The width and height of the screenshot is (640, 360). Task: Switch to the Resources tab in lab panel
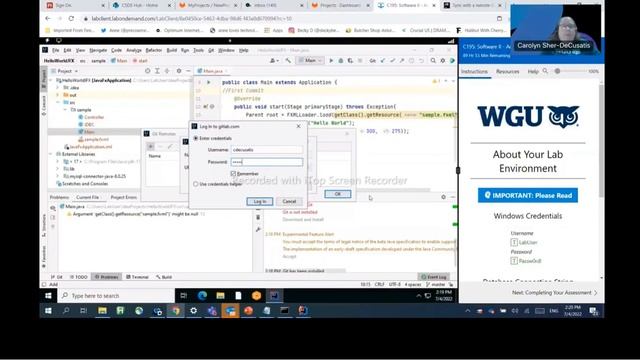(507, 71)
